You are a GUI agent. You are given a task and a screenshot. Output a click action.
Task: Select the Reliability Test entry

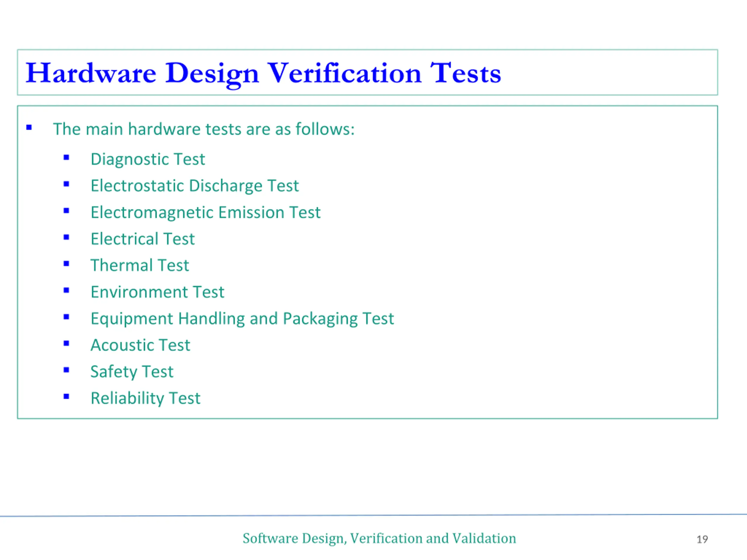146,398
